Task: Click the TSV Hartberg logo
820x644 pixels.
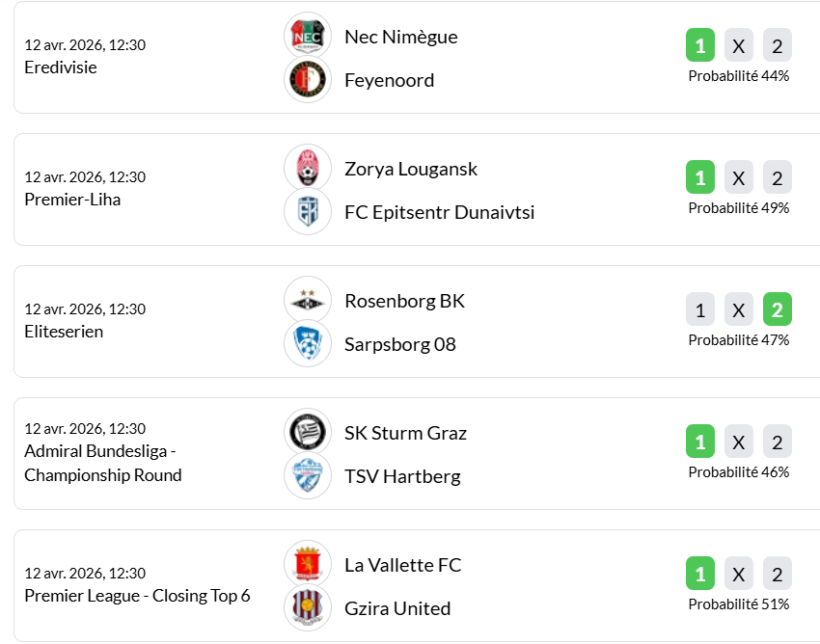Action: point(308,475)
